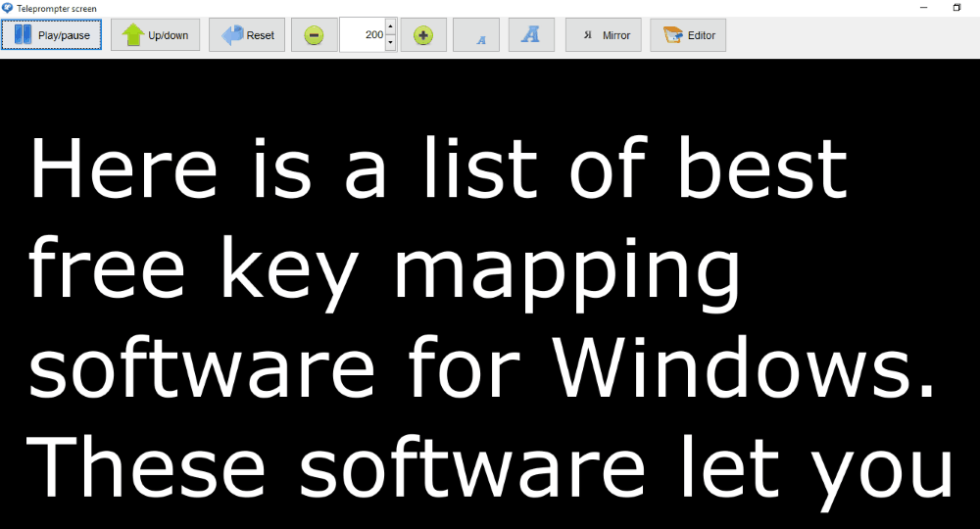Click the Play/pause button
The image size is (980, 529).
click(51, 35)
